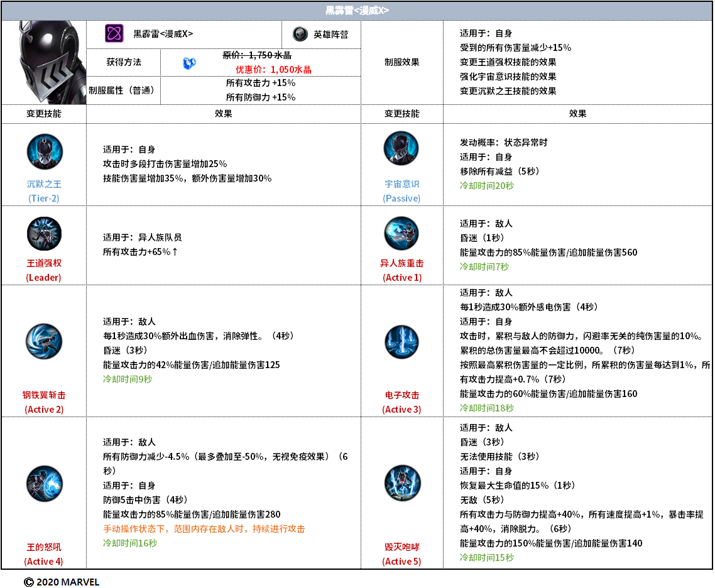
Task: Open the 毁灭咆哮 Active 5 skill icon
Action: coord(402,483)
